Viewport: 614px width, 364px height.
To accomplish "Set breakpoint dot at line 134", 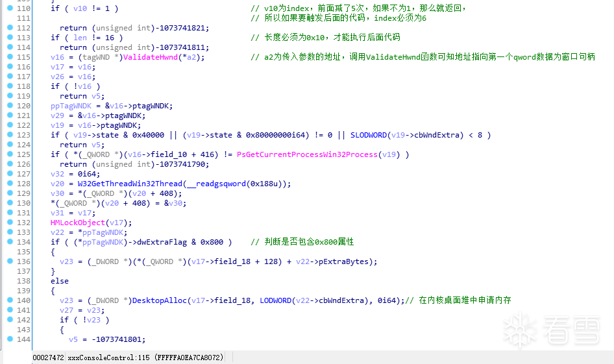I will click(x=10, y=242).
